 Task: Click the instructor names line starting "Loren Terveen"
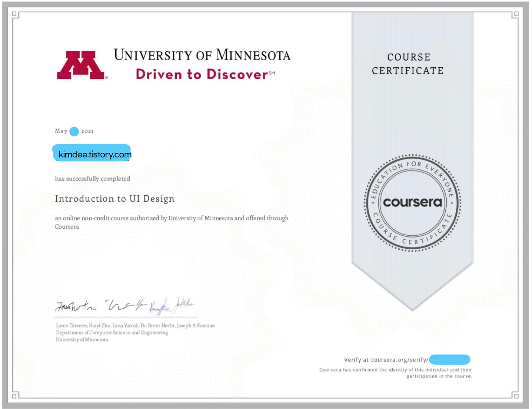click(x=135, y=325)
